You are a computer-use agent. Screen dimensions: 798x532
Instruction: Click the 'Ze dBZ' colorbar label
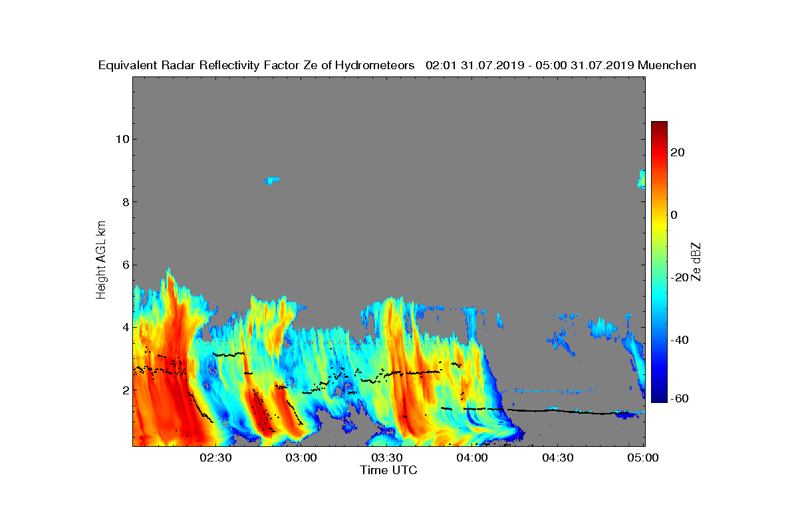[696, 261]
